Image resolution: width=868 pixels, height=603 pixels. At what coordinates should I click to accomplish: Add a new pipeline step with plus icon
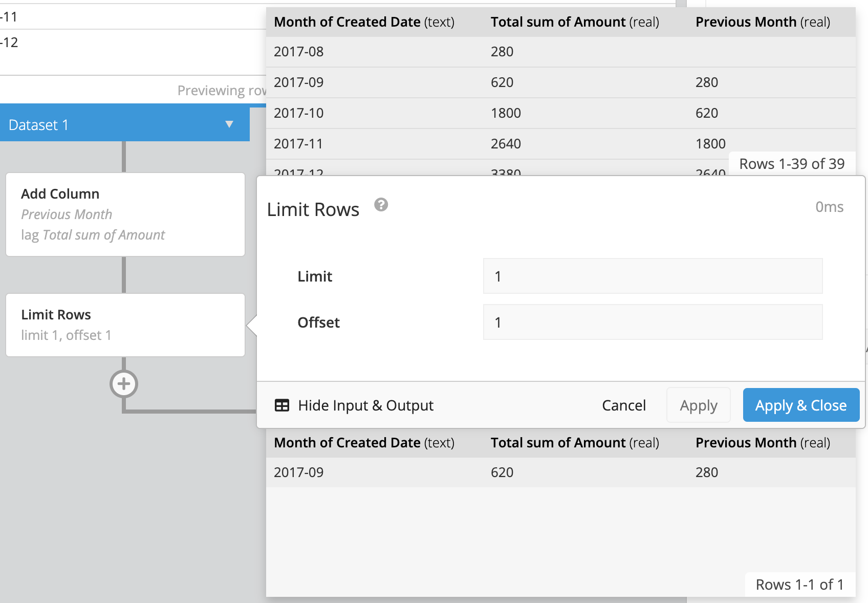(x=124, y=384)
